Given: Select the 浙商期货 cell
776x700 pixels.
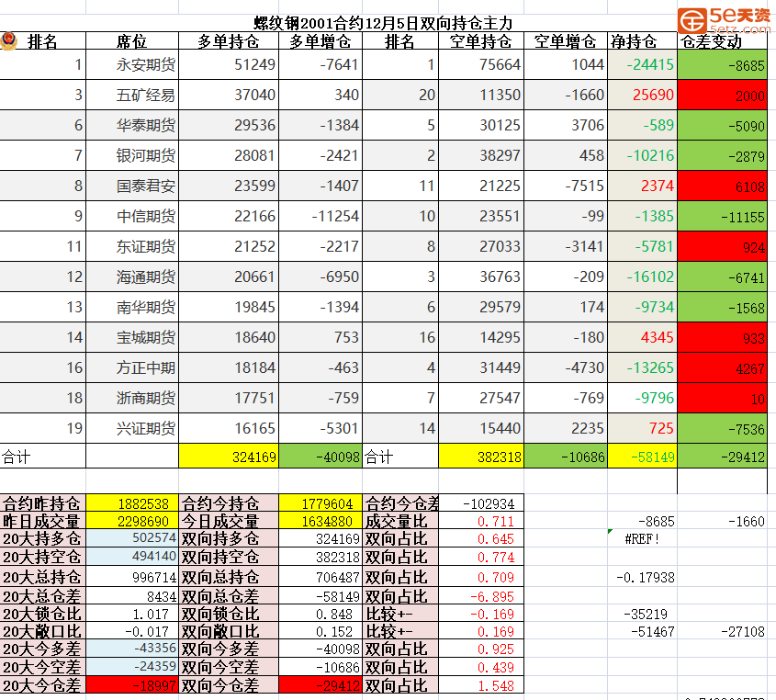Looking at the screenshot, I should tap(132, 398).
